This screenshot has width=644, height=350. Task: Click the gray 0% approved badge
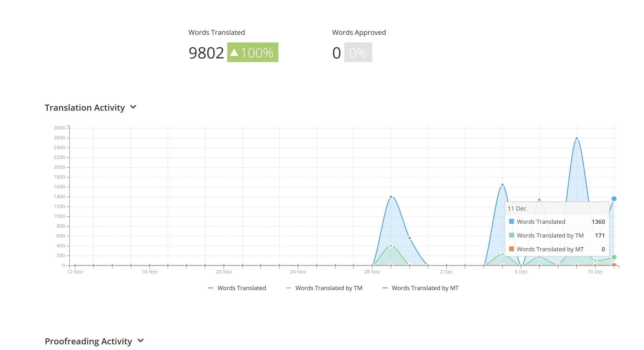(358, 53)
